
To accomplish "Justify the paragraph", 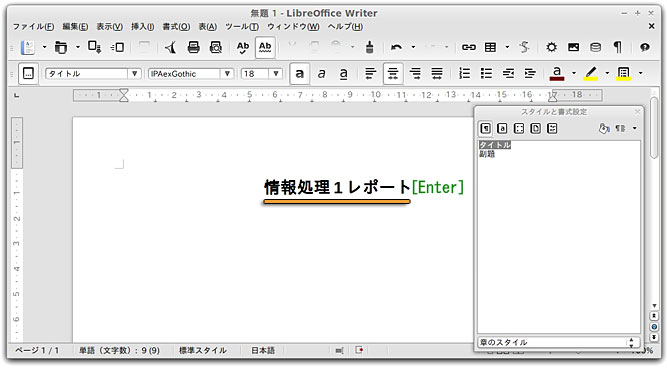I will [437, 74].
